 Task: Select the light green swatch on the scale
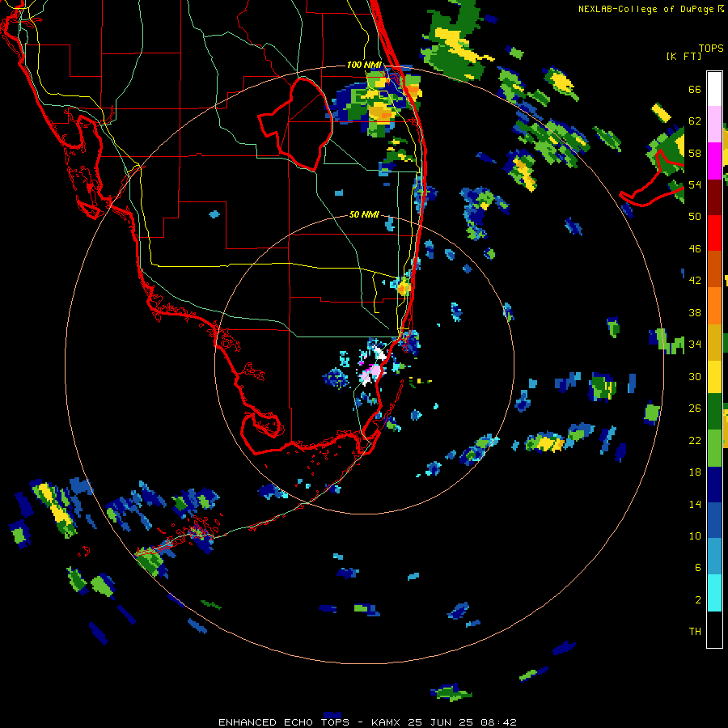(x=714, y=447)
